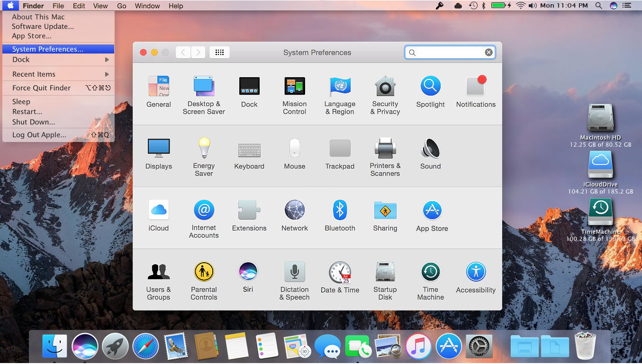The image size is (642, 364).
Task: Open App Store preferences pane
Action: (432, 216)
